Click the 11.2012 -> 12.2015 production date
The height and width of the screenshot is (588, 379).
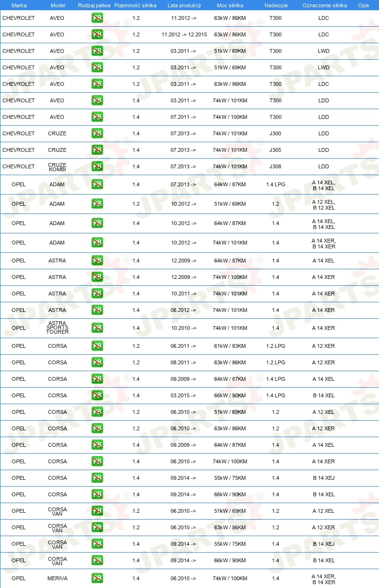(184, 34)
